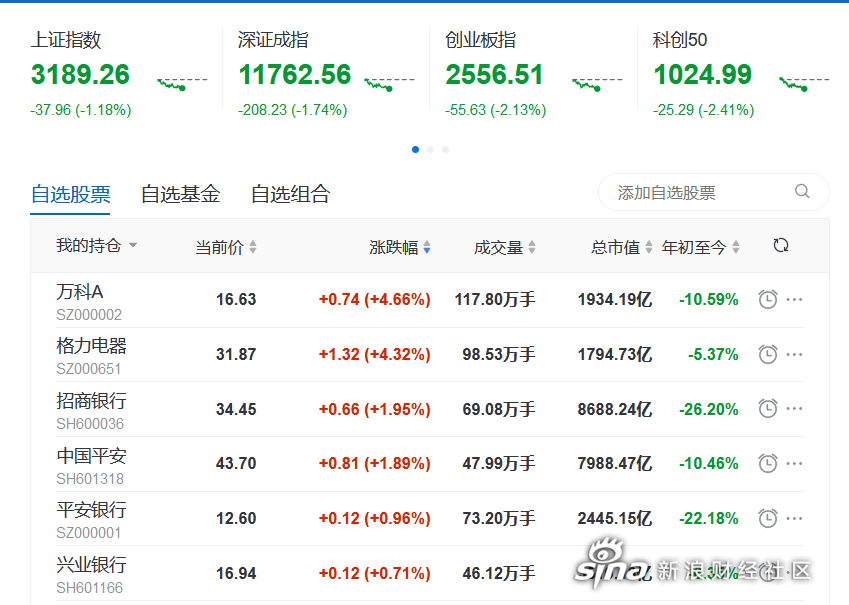This screenshot has height=605, width=849.
Task: Sort by 当前价 column arrows
Action: 253,247
